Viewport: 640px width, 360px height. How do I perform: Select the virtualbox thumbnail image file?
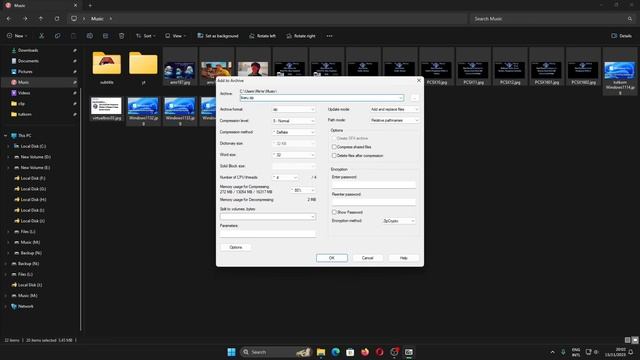(106, 109)
